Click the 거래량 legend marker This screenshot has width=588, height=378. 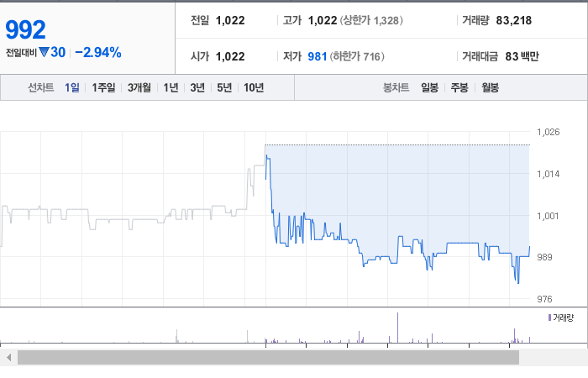(549, 318)
